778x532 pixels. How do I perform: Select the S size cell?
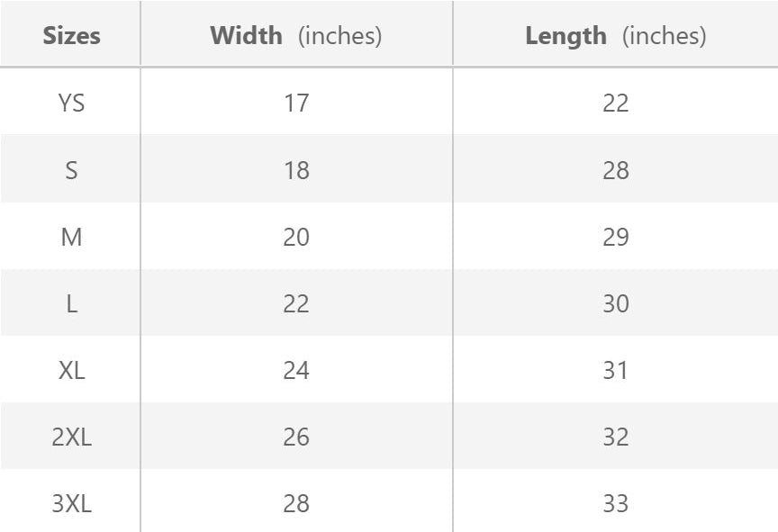(71, 170)
